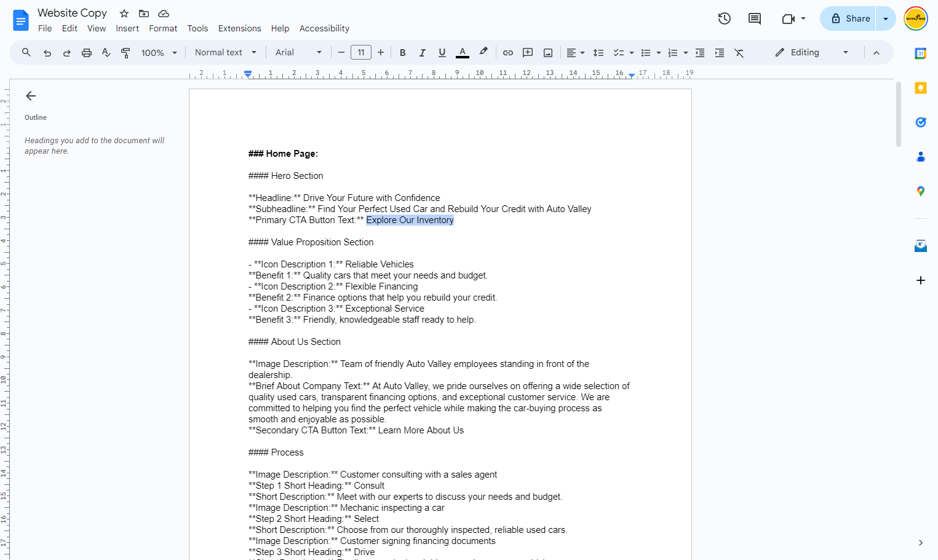Open Google Tasks side panel icon
Viewport: 938px width, 560px height.
point(921,122)
